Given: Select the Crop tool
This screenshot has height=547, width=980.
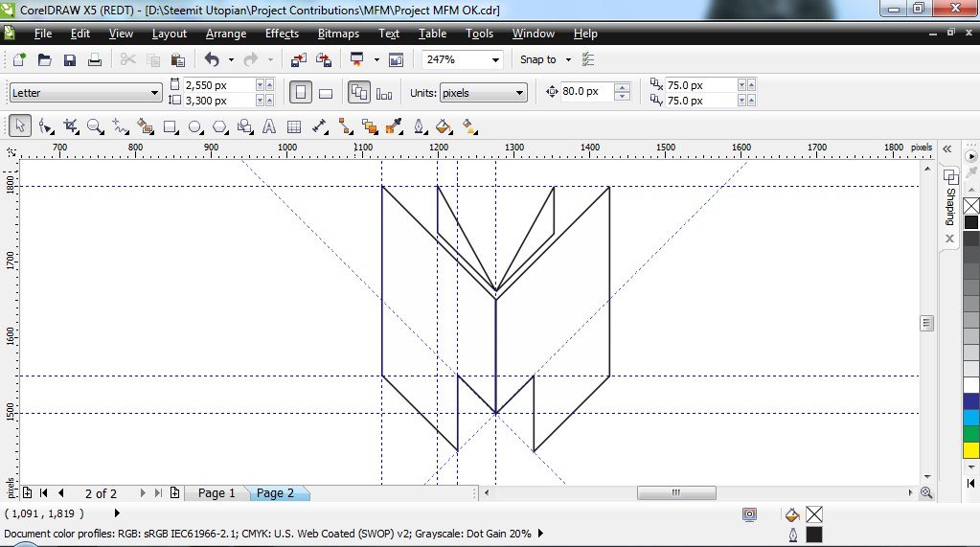Looking at the screenshot, I should 70,126.
